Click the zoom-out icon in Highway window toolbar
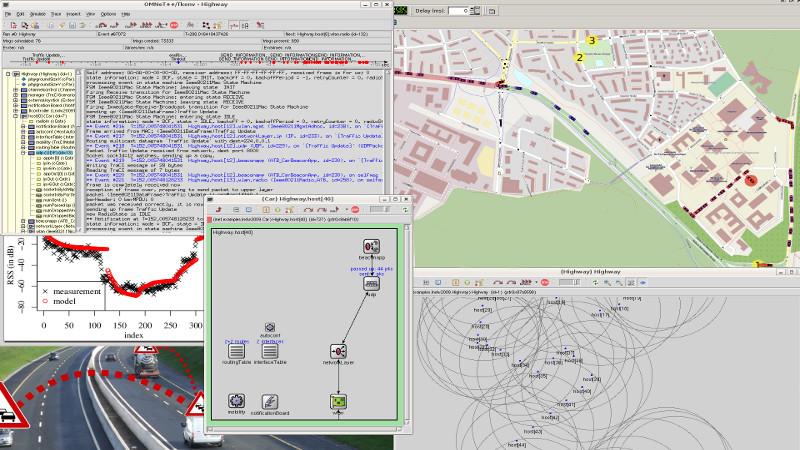Viewport: 800px width, 450px height. 618,283
